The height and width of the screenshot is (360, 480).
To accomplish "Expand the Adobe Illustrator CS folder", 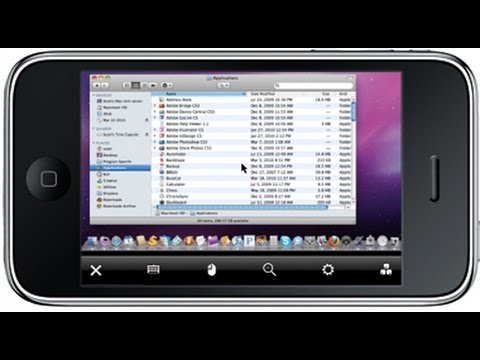I will (155, 130).
